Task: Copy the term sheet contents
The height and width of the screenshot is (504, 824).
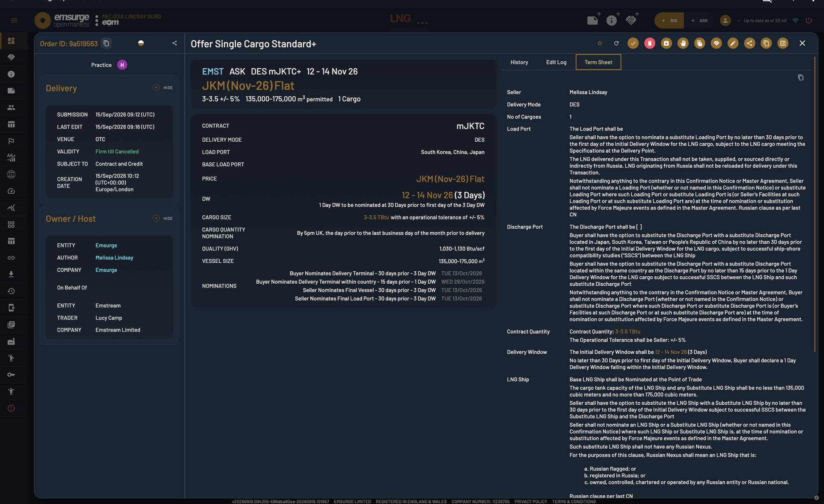Action: pos(801,77)
